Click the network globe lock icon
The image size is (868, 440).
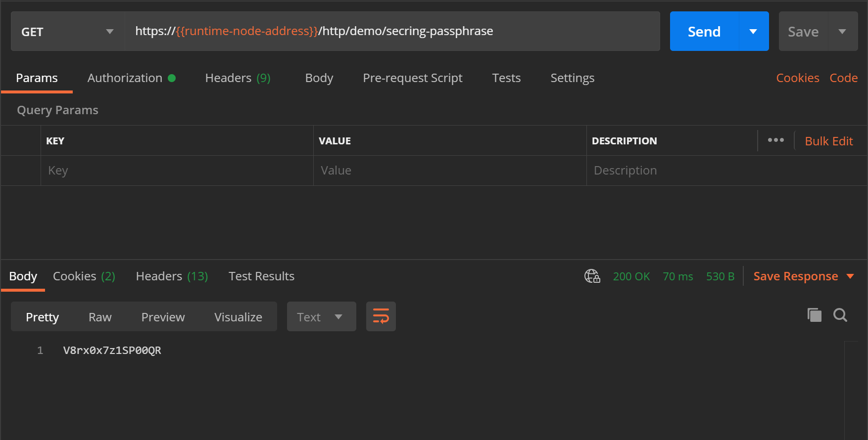tap(592, 276)
